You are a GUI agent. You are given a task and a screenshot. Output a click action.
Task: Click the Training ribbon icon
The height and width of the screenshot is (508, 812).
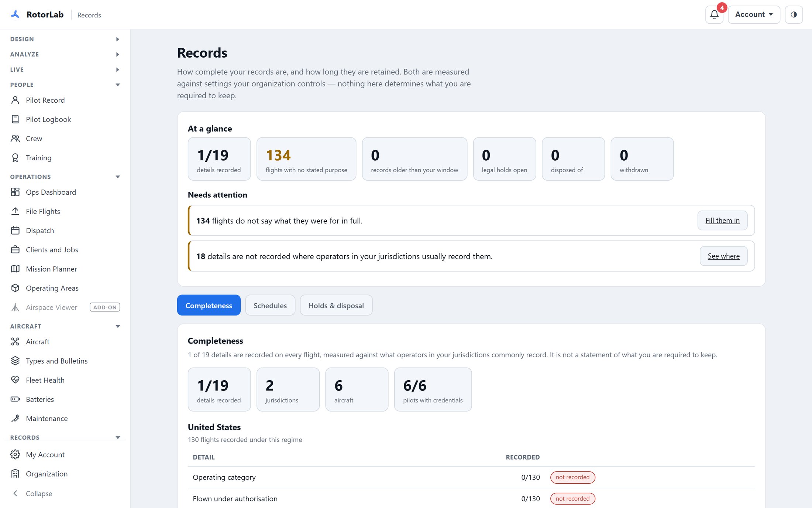(15, 158)
